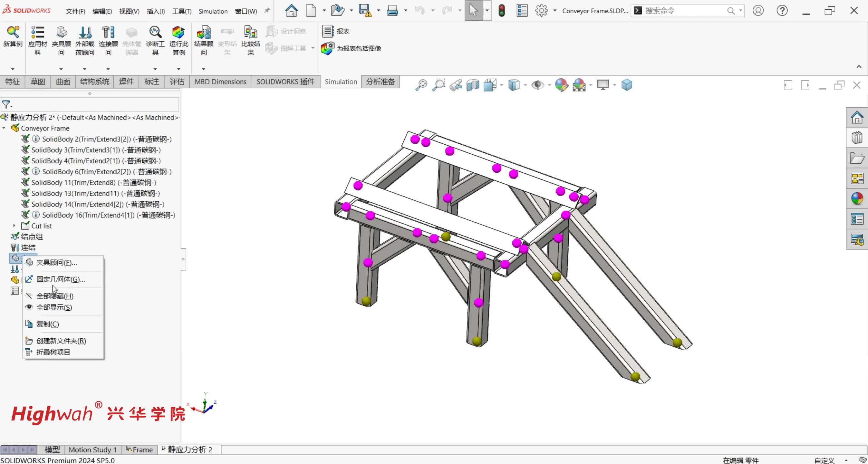Toggle the rebuild traffic light icon
The height and width of the screenshot is (464, 868).
(501, 11)
